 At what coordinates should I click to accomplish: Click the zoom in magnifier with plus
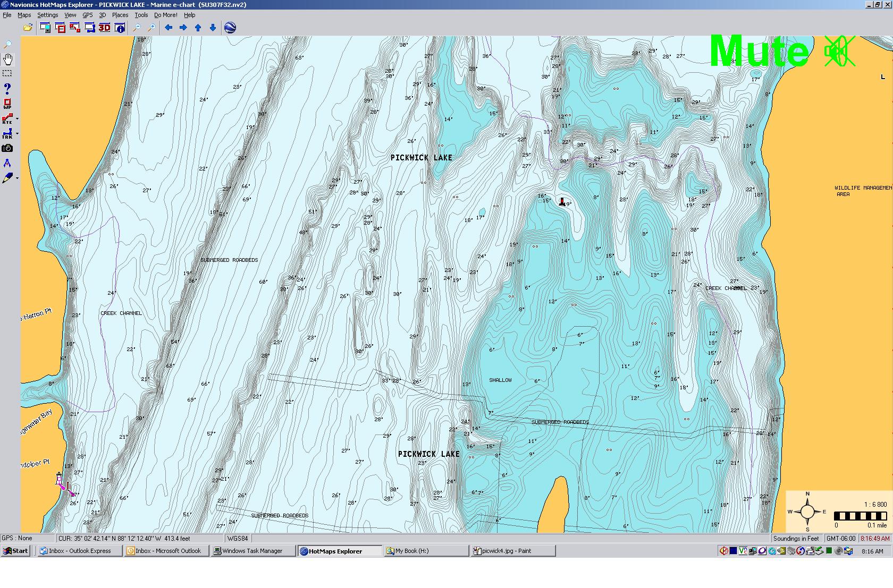point(151,28)
